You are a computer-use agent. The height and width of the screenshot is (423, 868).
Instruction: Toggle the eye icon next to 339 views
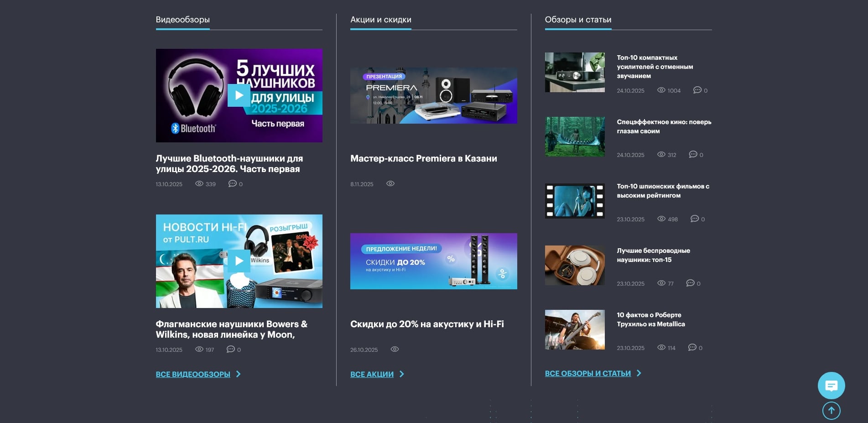(199, 183)
